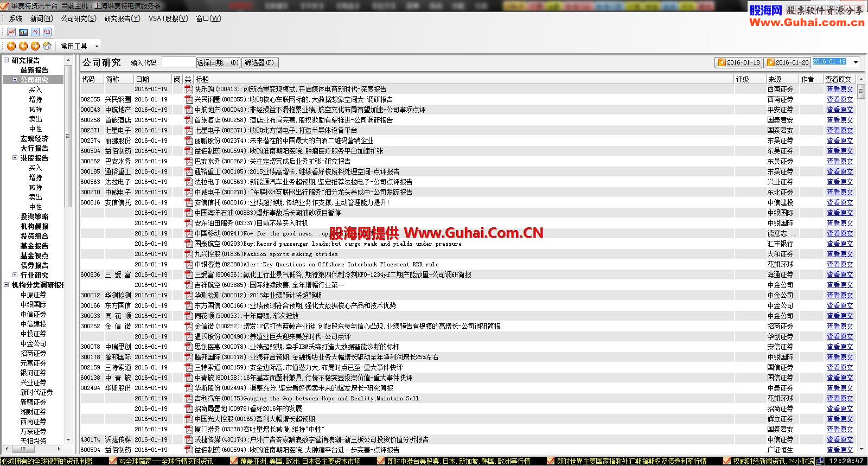Open PDF icon for 巴安水务(300262) report
This screenshot has width=868, height=466.
pos(189,161)
